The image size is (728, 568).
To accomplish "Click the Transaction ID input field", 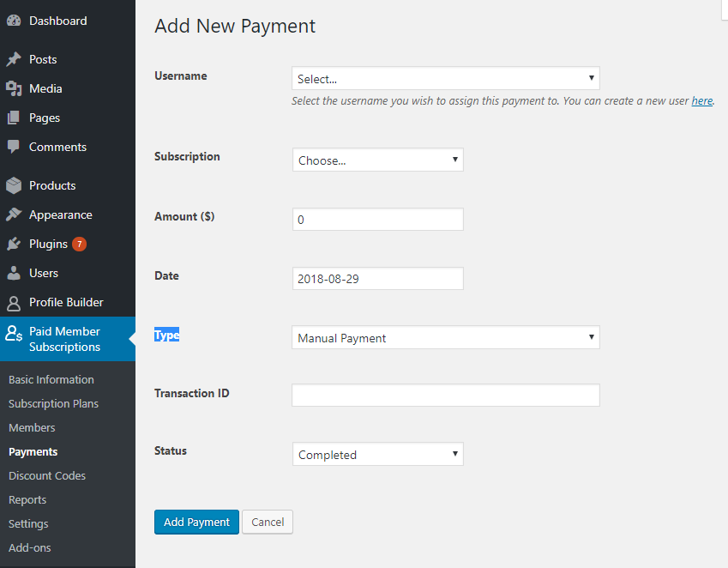I will point(446,396).
